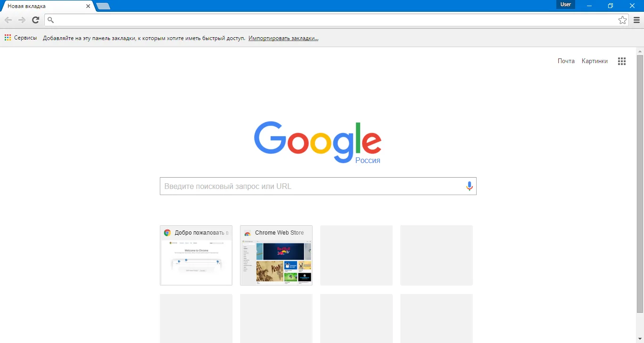This screenshot has width=644, height=343.
Task: Reload the current page
Action: 35,20
